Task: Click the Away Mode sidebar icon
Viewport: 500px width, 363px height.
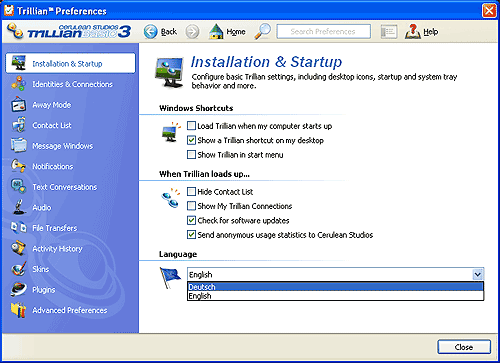Action: [x=18, y=105]
